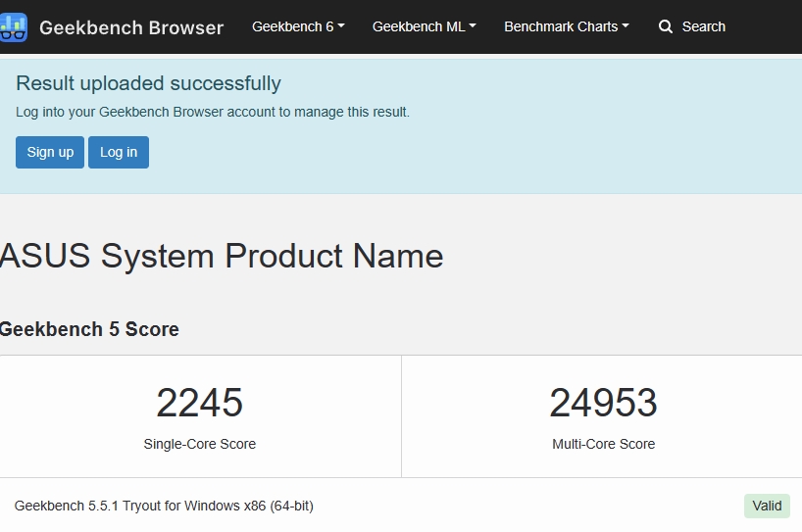The image size is (802, 532).
Task: Click the Log in button
Action: click(x=119, y=152)
